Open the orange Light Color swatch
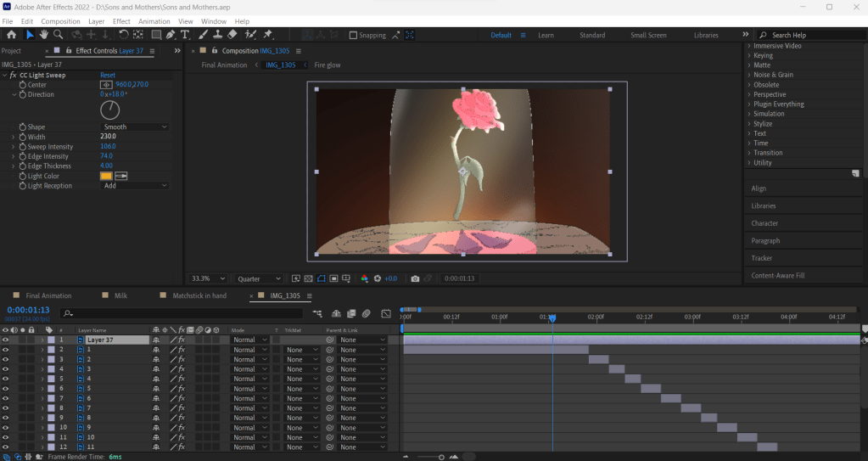 coord(106,176)
